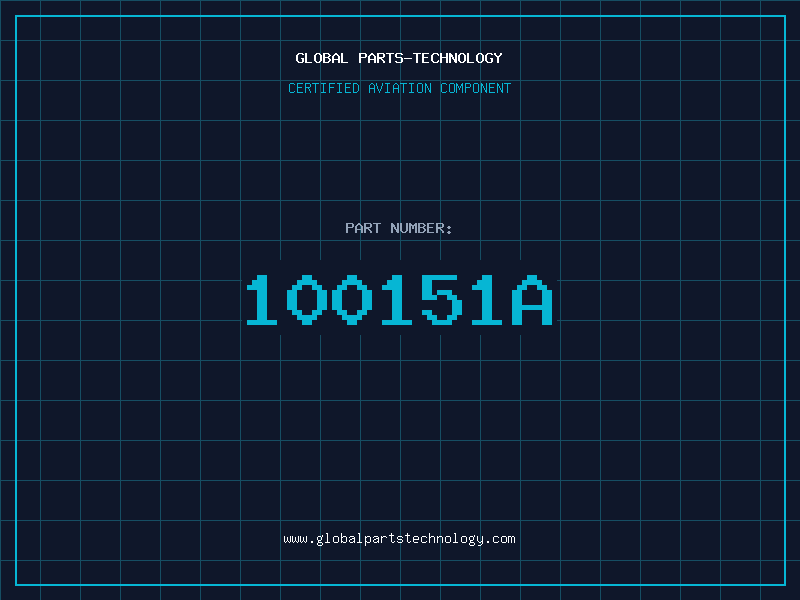Open the www.globalpartstechnology.com link
Screen dimensions: 800x600
pos(399,539)
